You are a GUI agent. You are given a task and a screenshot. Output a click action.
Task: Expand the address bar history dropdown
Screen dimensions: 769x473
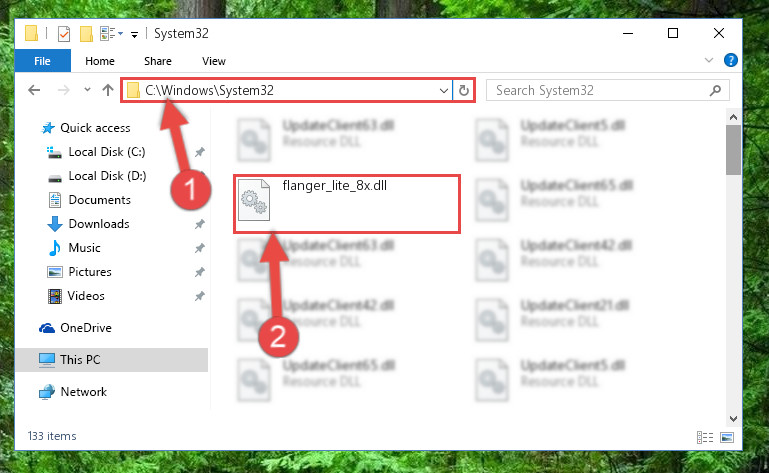tap(443, 90)
